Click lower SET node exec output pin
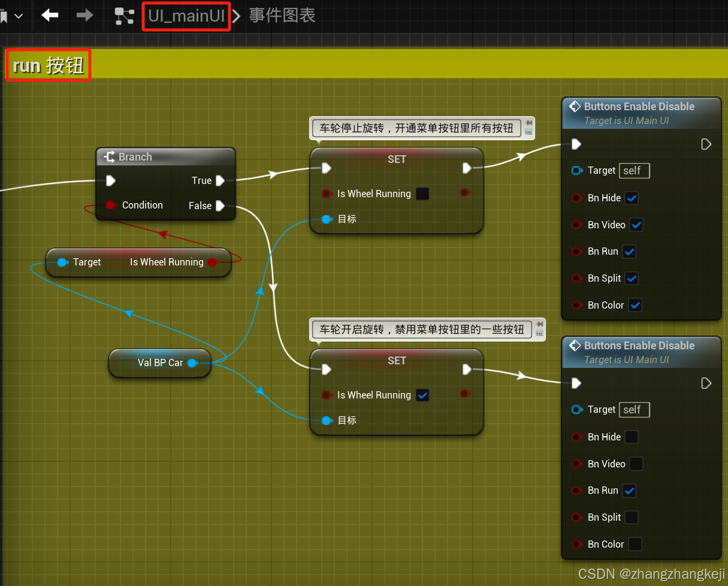 click(467, 370)
